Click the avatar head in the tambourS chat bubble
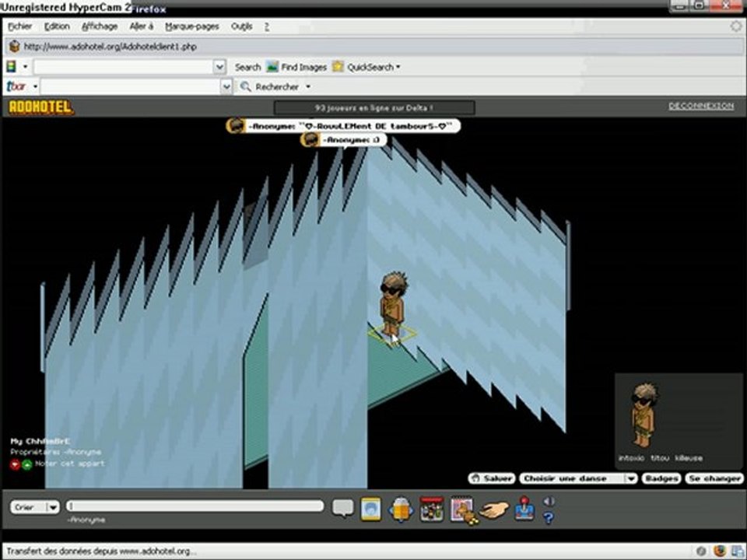The width and height of the screenshot is (747, 560). pos(236,126)
